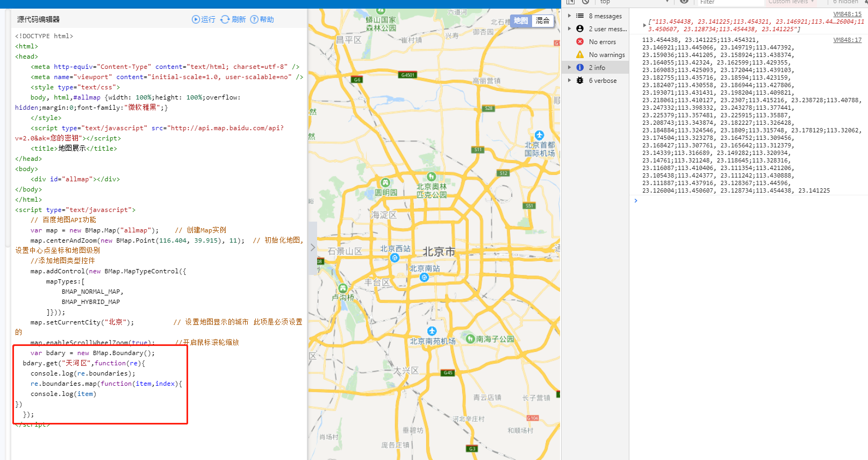
Task: Click the G45 highway shield on map
Action: pyautogui.click(x=448, y=372)
